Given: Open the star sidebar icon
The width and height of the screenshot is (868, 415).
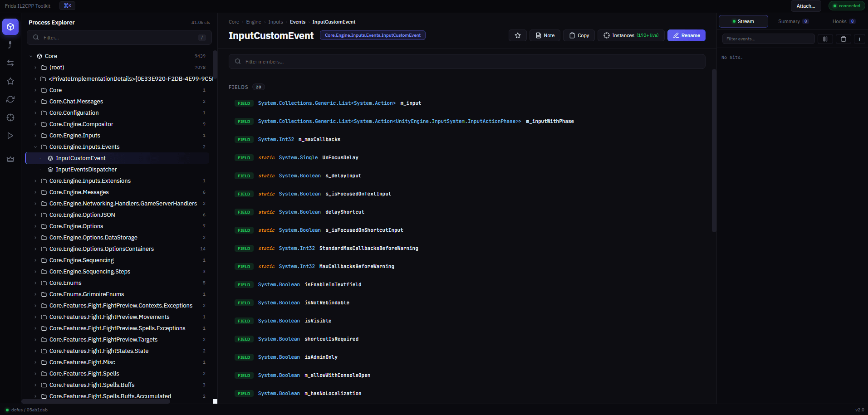Looking at the screenshot, I should (x=10, y=81).
